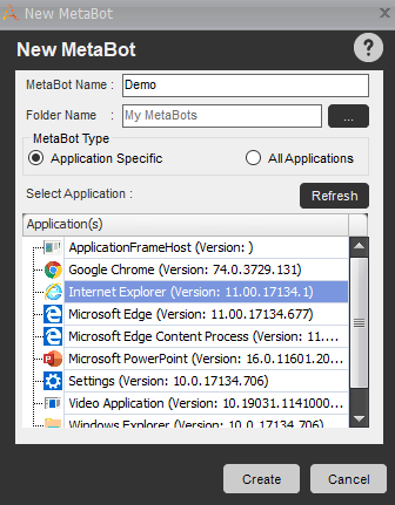The image size is (395, 505).
Task: Click the Application(s) column header
Action: (185, 225)
